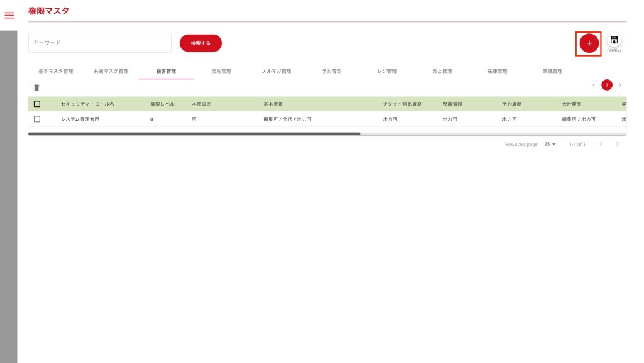Sort by 権限レベル column header
Viewport: 644px width, 363px height.
(x=162, y=104)
